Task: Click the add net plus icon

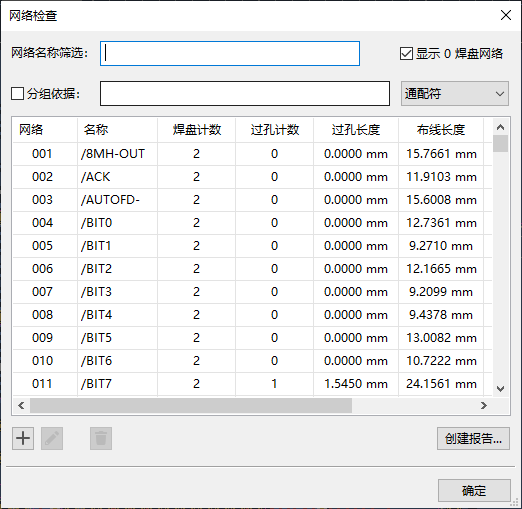Action: pos(23,438)
